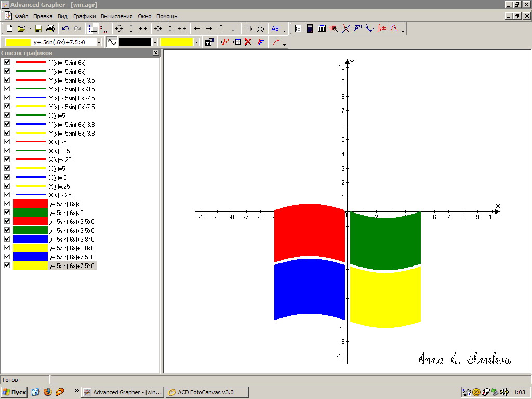Open the black line color dropdown

coord(155,42)
